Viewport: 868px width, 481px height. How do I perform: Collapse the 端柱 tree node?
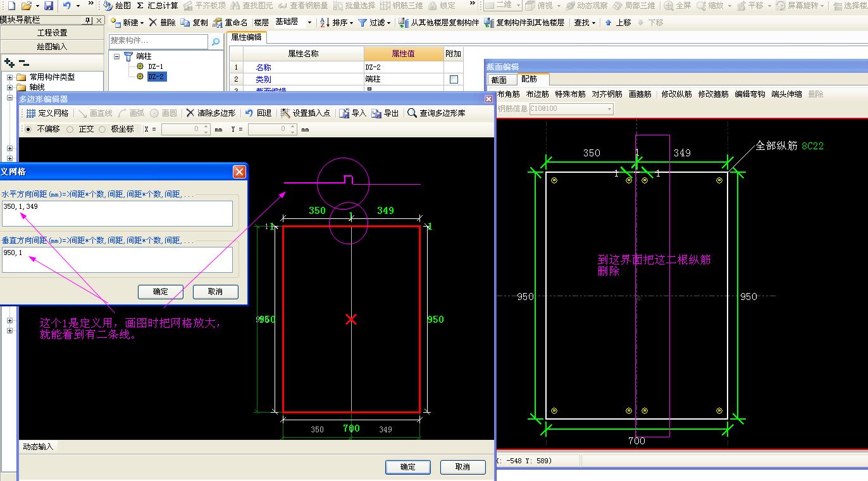(x=117, y=56)
